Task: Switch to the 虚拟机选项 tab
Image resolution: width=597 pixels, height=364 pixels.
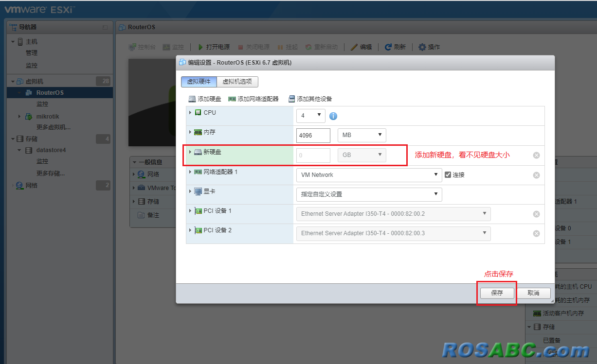Action: [237, 82]
